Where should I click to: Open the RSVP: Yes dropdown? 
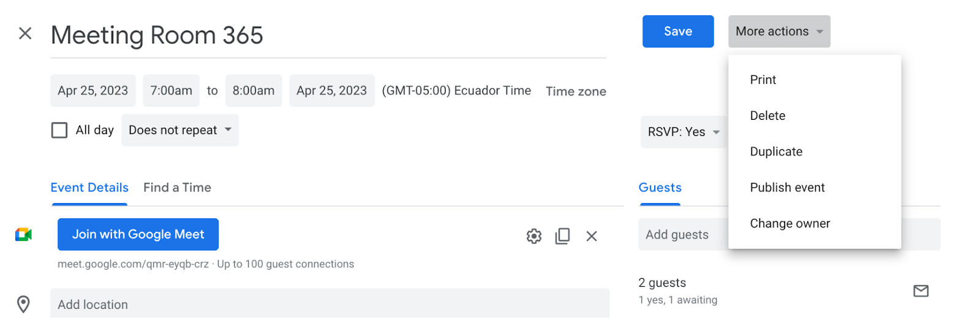click(x=683, y=132)
